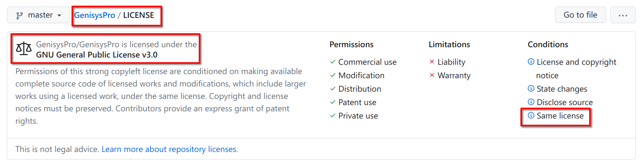The height and width of the screenshot is (164, 644).
Task: Click the Distribution permission item
Action: [355, 89]
